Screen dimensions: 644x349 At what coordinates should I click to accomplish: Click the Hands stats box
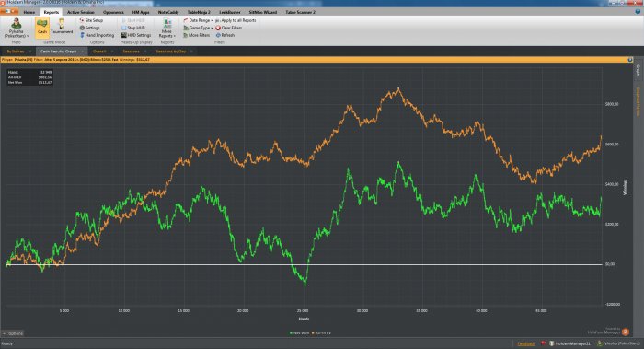pyautogui.click(x=29, y=77)
